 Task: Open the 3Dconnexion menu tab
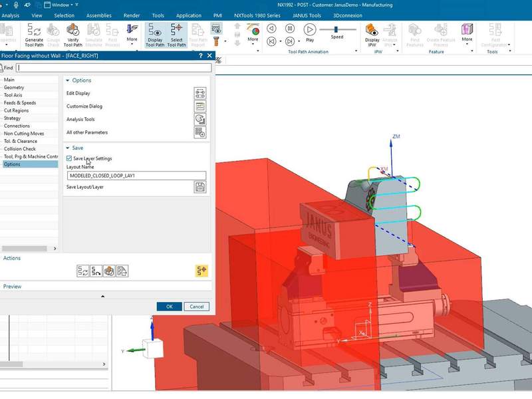[347, 15]
